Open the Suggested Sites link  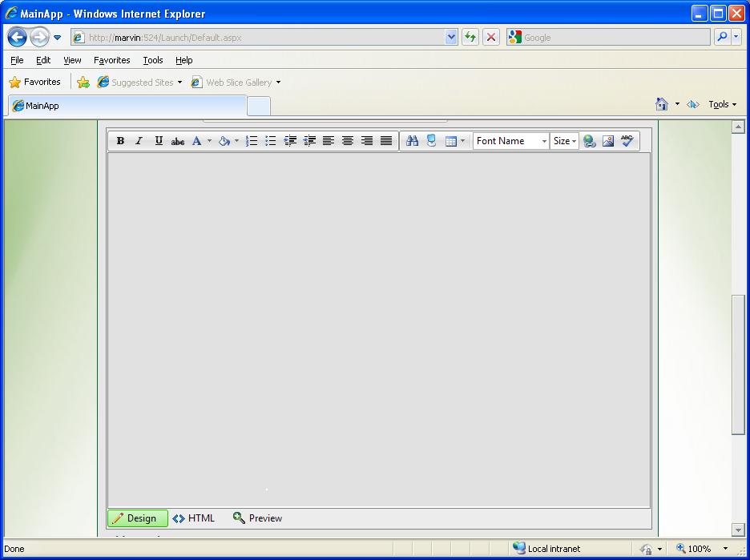coord(139,83)
